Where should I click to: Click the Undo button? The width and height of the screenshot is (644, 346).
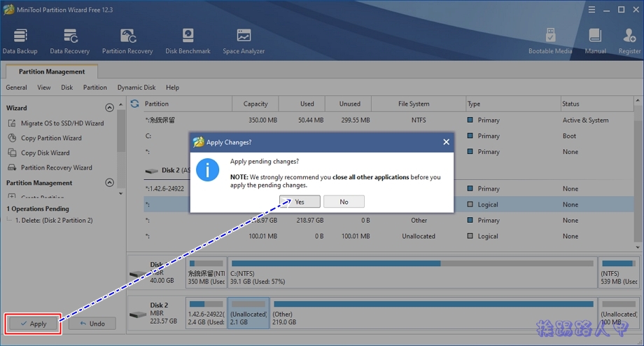coord(92,324)
